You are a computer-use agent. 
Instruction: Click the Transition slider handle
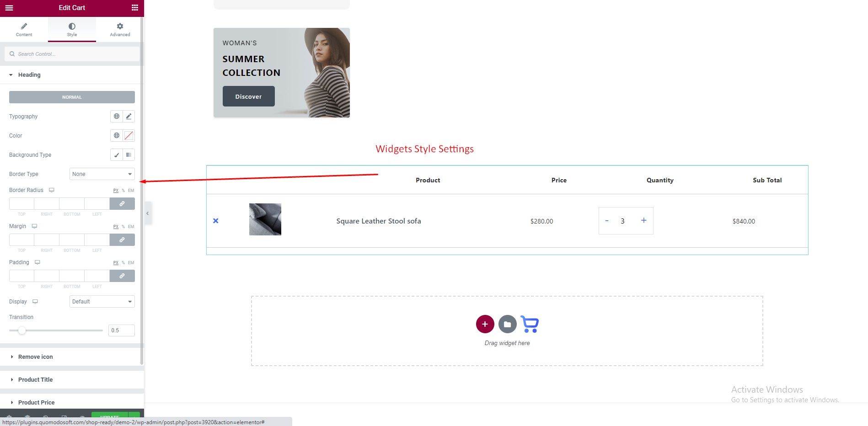[22, 330]
